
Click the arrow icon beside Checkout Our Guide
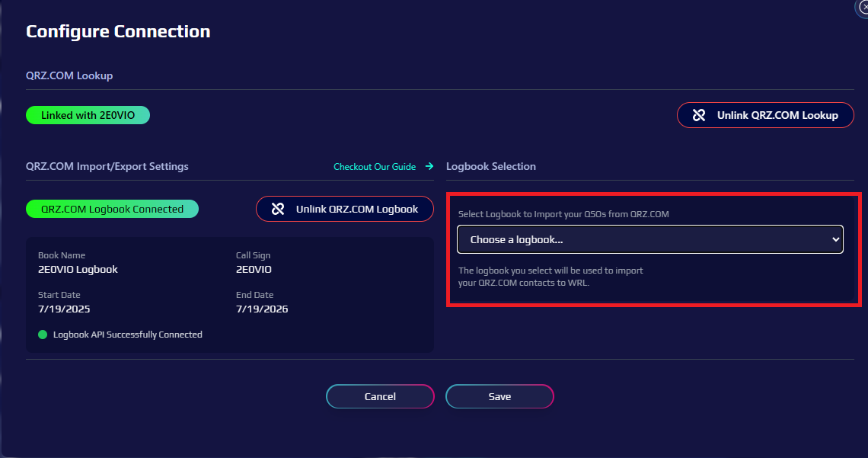[x=429, y=166]
